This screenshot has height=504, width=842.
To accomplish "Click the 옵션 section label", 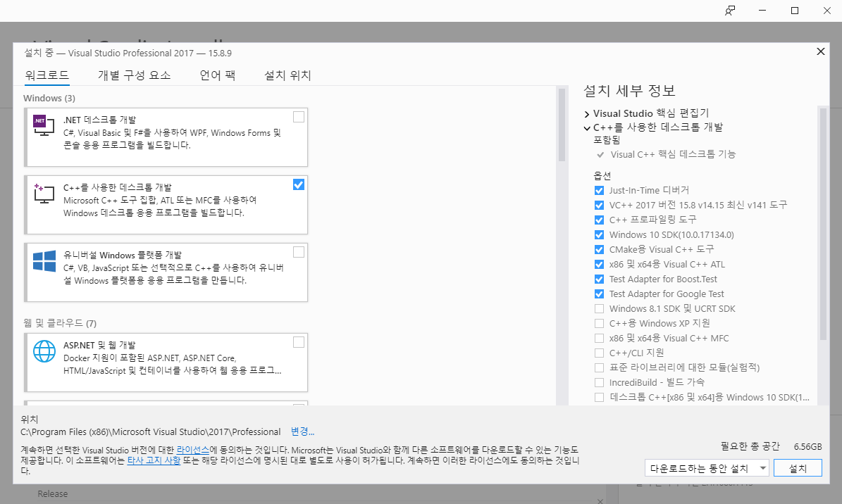I will [602, 176].
